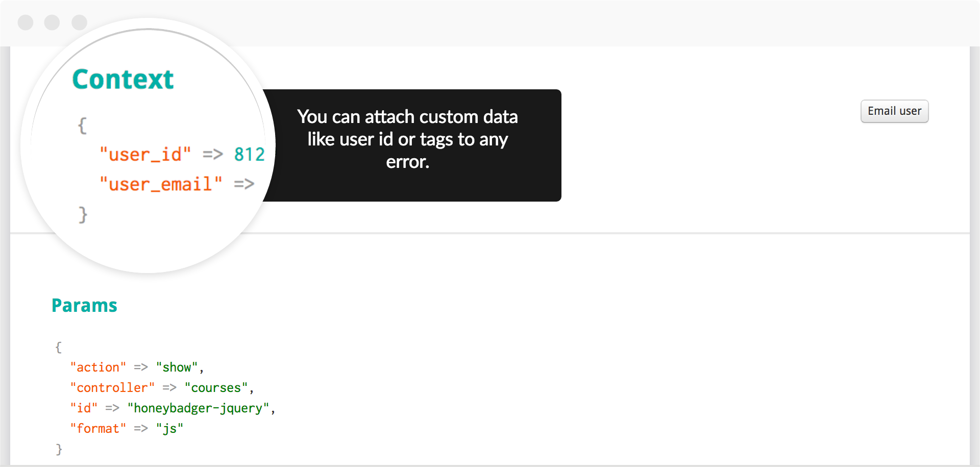Click the 812 user id value

coord(249,154)
